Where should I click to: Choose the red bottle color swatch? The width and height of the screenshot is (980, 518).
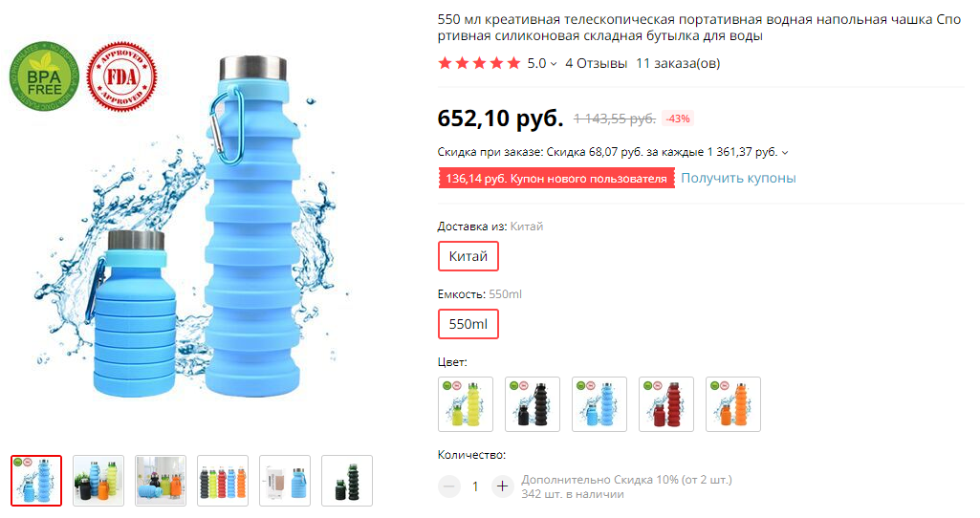(x=666, y=404)
